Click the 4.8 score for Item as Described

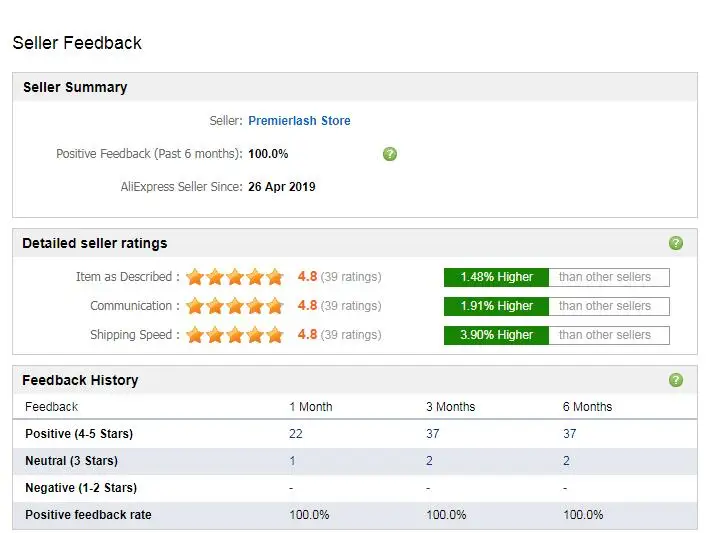307,276
